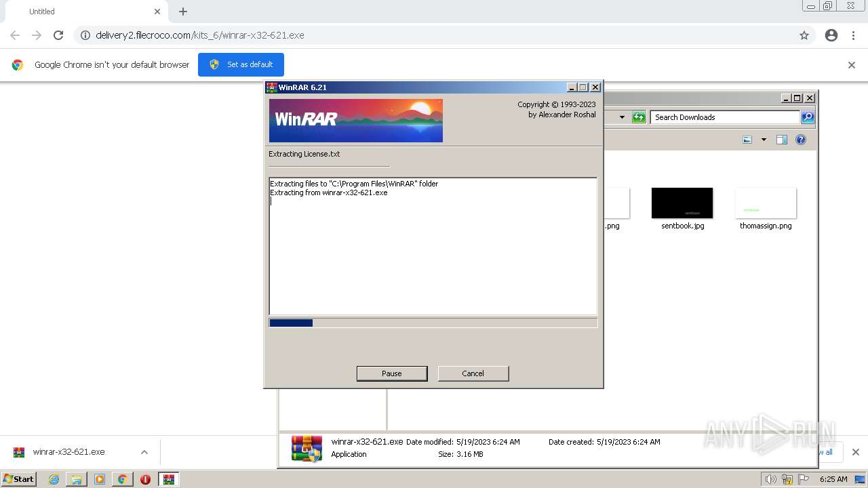
Task: Click the show desktop tray icon
Action: (860, 479)
